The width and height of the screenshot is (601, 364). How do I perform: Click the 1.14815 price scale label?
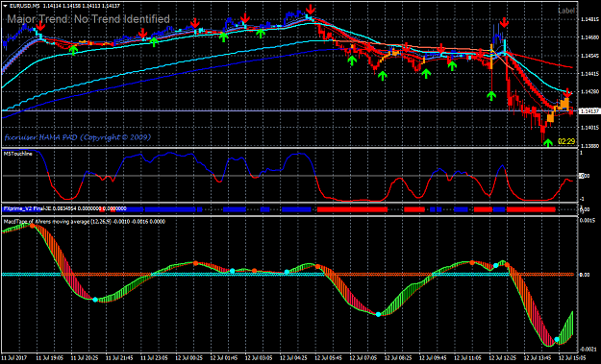click(x=589, y=19)
